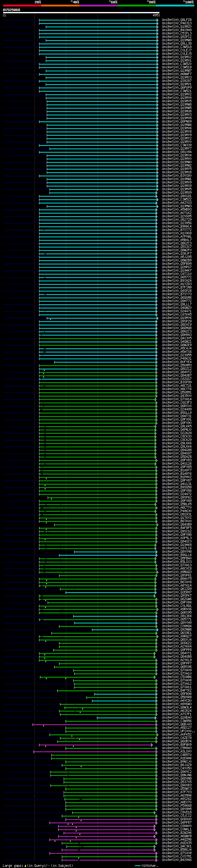Select hit label UniRef100_Q19MU8
Viewport: 197px width, 868px height.
[x=176, y=111]
